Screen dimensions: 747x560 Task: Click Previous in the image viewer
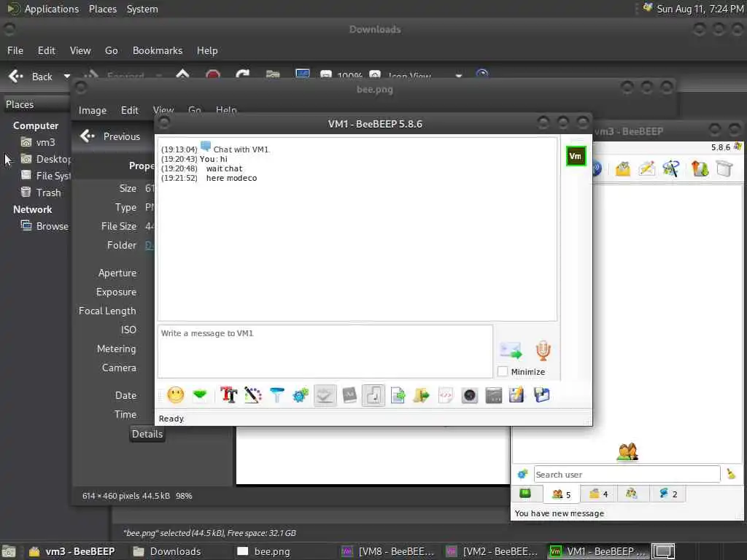(111, 136)
